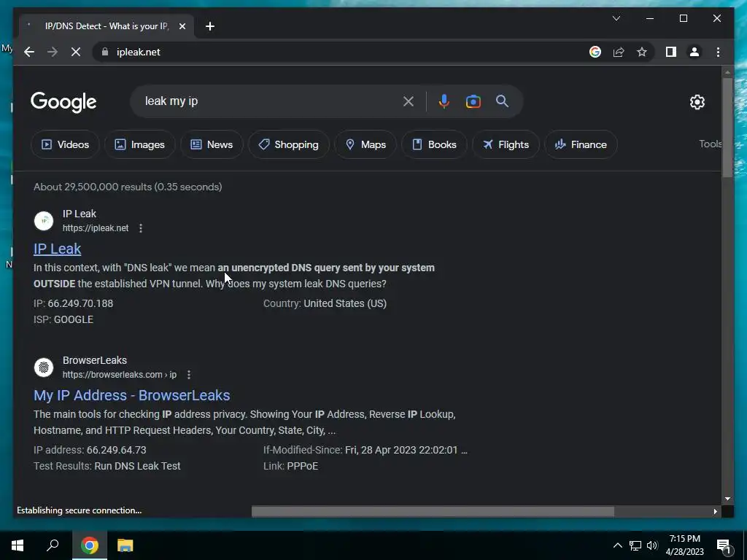Switch to Shopping results
747x560 pixels.
288,144
